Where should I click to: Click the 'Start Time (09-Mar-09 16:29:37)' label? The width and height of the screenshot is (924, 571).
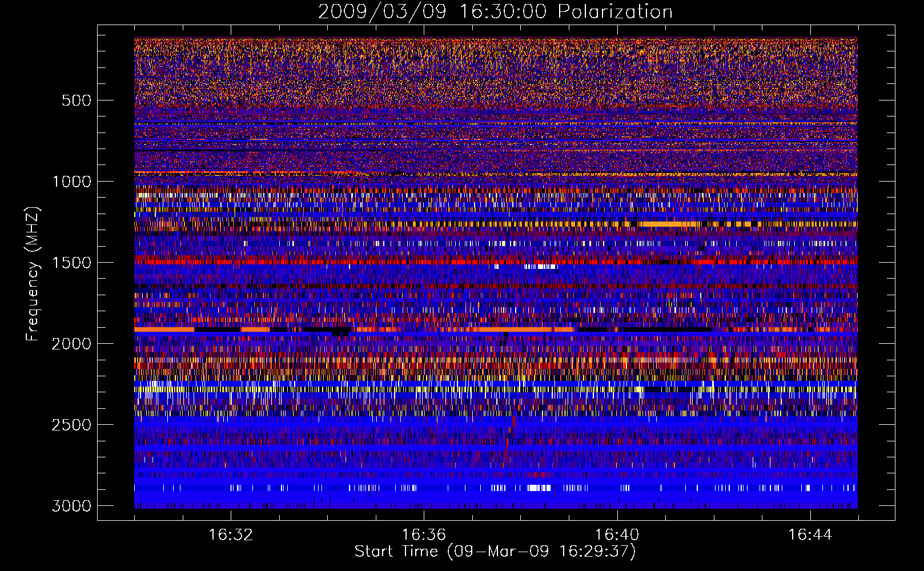[495, 552]
